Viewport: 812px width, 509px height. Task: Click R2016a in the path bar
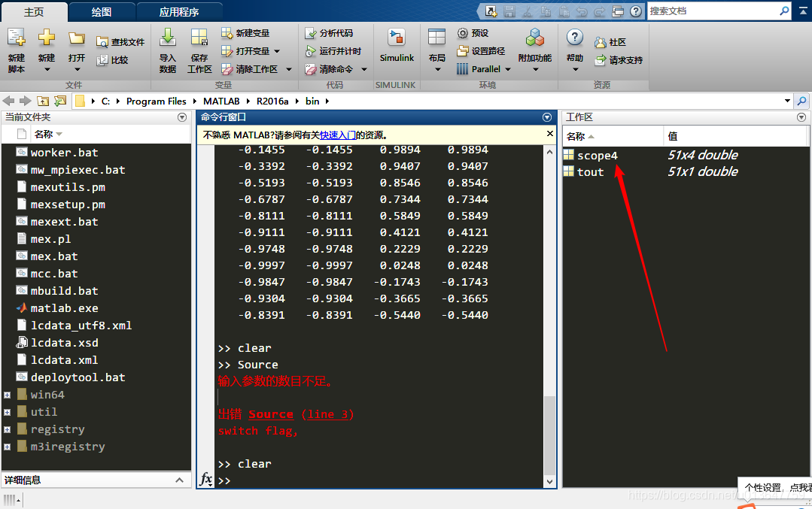[272, 101]
